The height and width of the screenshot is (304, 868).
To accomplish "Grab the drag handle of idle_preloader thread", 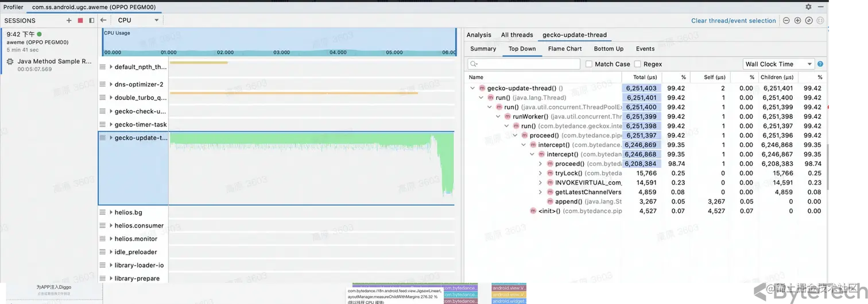I will [x=103, y=252].
